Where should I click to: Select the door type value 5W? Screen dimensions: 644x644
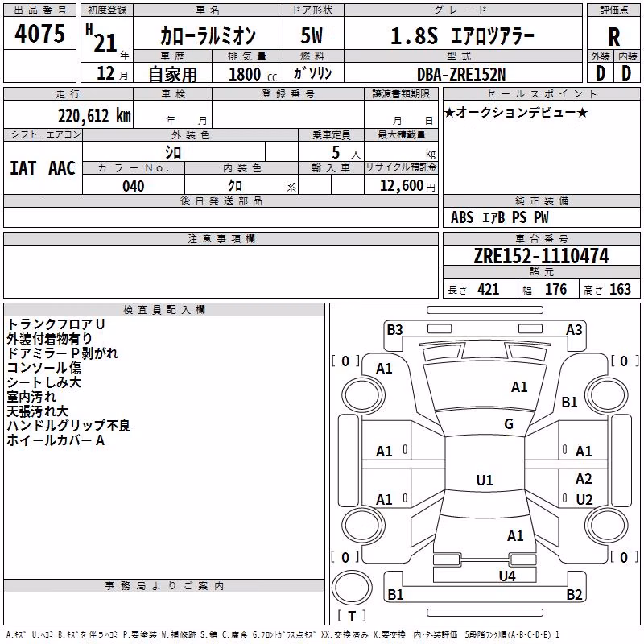point(312,35)
